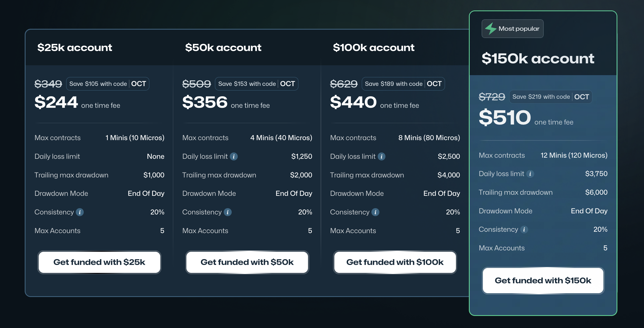
Task: Select the OCT promo code on $25k account
Action: tap(138, 84)
